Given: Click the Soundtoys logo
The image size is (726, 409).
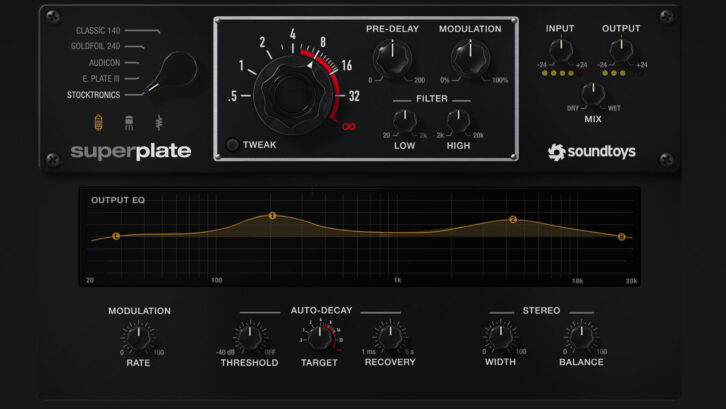Looking at the screenshot, I should coord(591,152).
